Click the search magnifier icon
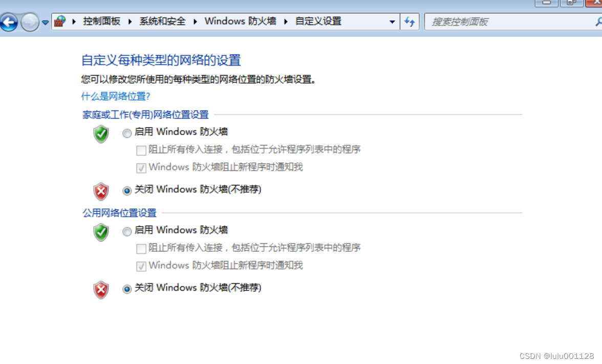Screen dimensions: 602x364 (598, 22)
